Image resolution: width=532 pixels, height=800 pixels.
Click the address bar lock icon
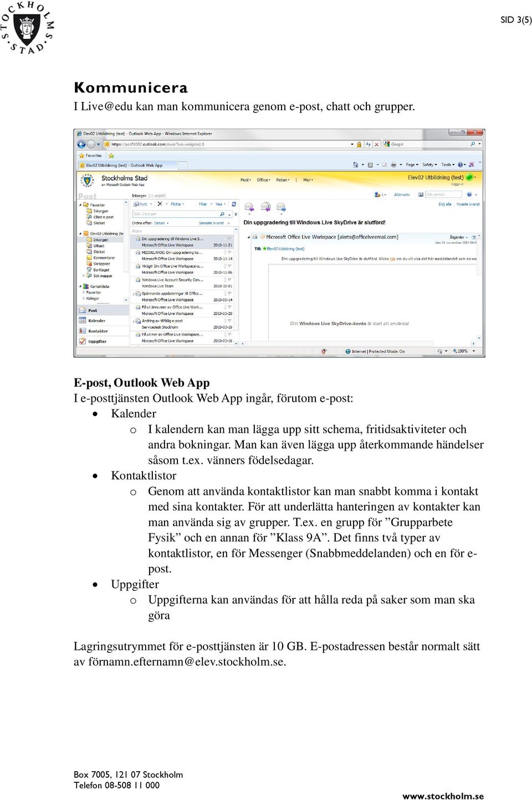coord(359,144)
